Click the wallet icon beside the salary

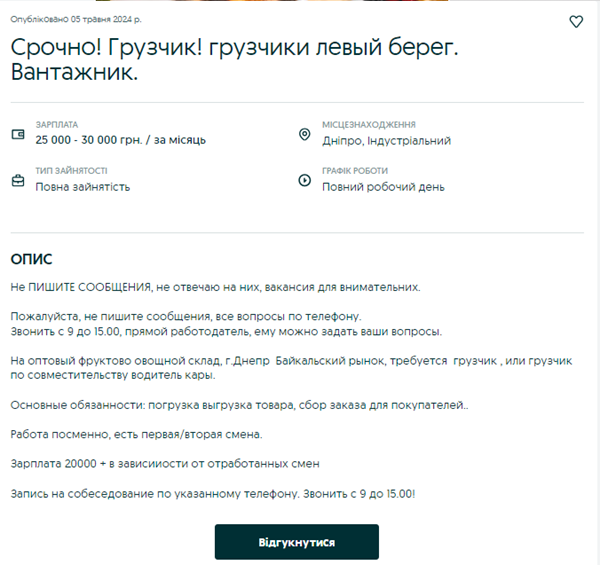click(17, 135)
